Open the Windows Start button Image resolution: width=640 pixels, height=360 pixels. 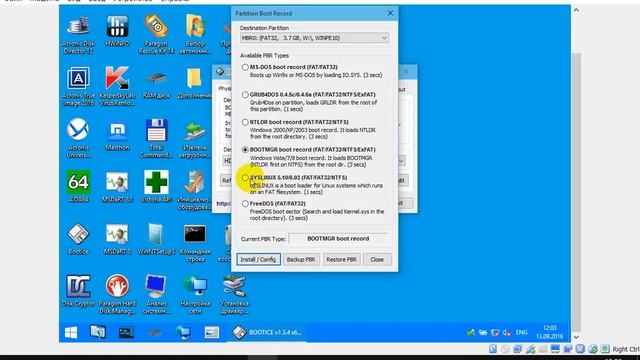[x=71, y=333]
